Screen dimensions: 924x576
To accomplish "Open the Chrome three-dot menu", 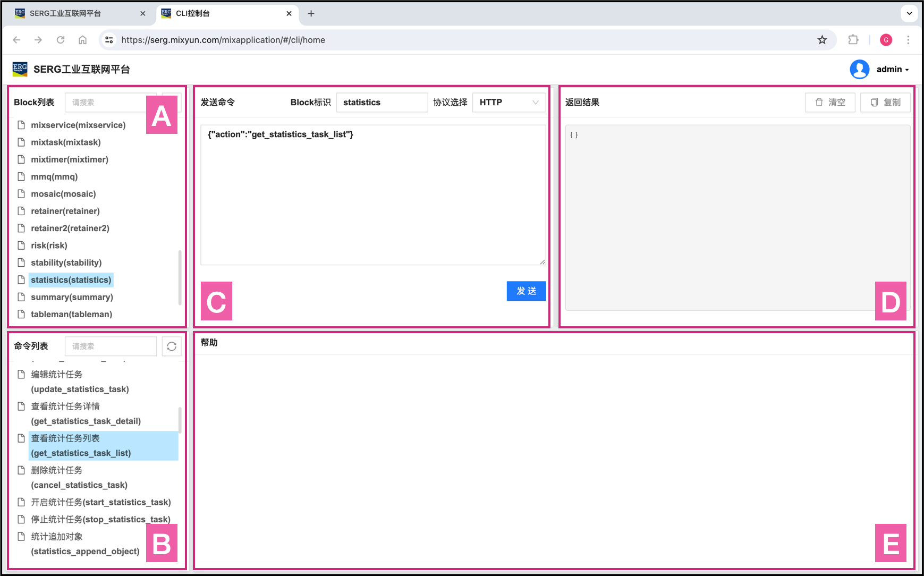I will click(908, 40).
